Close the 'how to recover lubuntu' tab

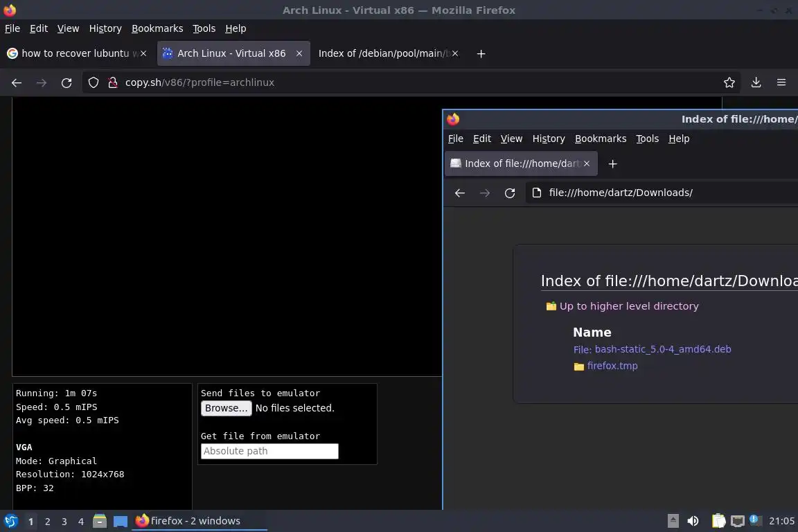click(x=143, y=53)
